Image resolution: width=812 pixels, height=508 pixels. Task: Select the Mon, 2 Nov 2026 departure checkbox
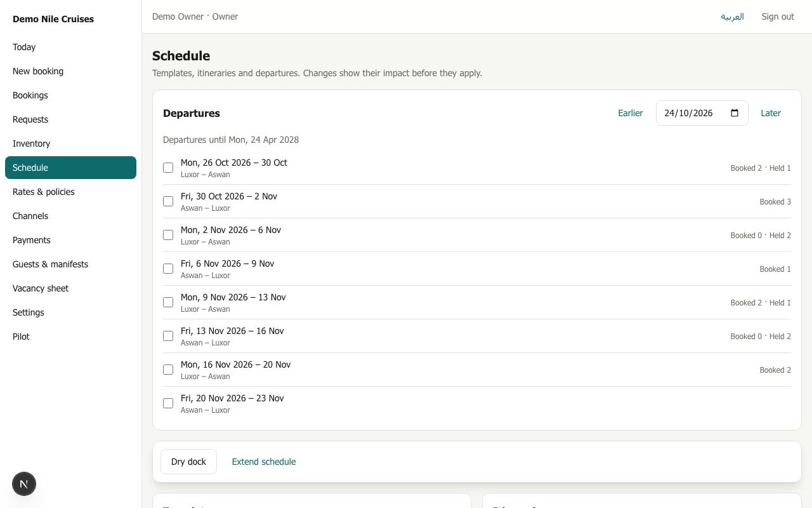coord(168,235)
